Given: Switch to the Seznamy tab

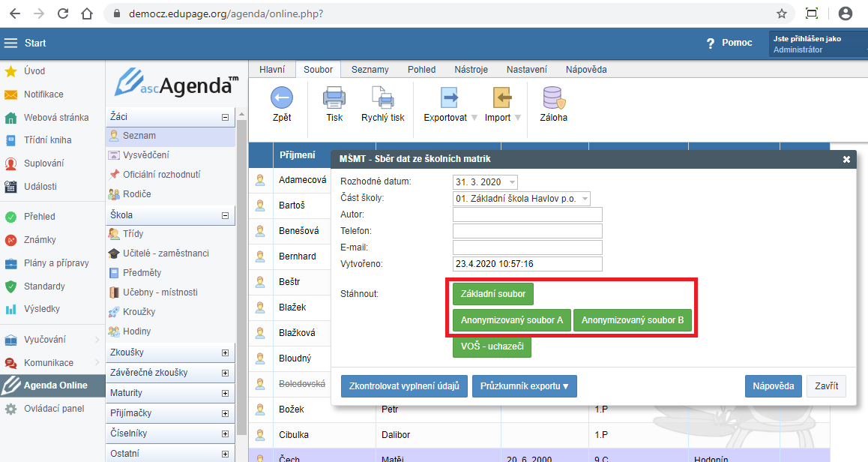Looking at the screenshot, I should coord(370,69).
